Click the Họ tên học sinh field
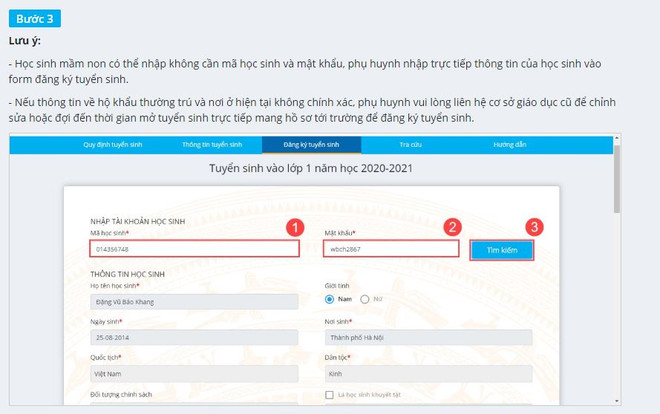This screenshot has width=660, height=414. click(194, 300)
